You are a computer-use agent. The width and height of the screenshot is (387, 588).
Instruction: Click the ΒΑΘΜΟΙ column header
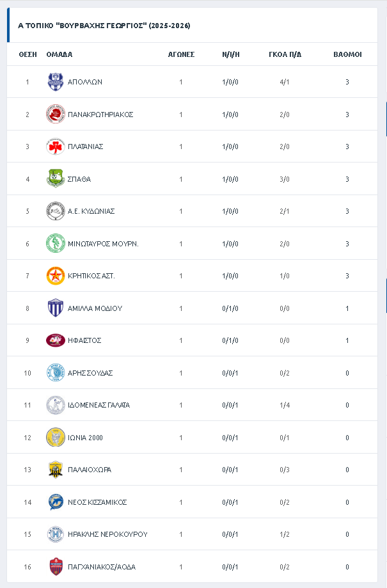tap(347, 54)
